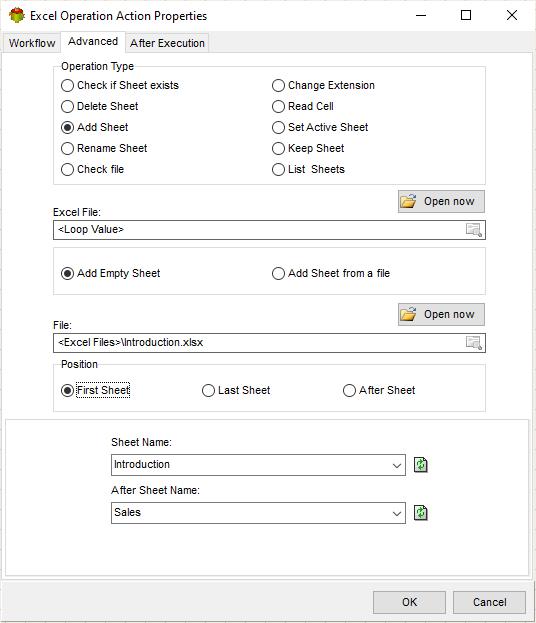Click Open now above the File field

tap(441, 314)
